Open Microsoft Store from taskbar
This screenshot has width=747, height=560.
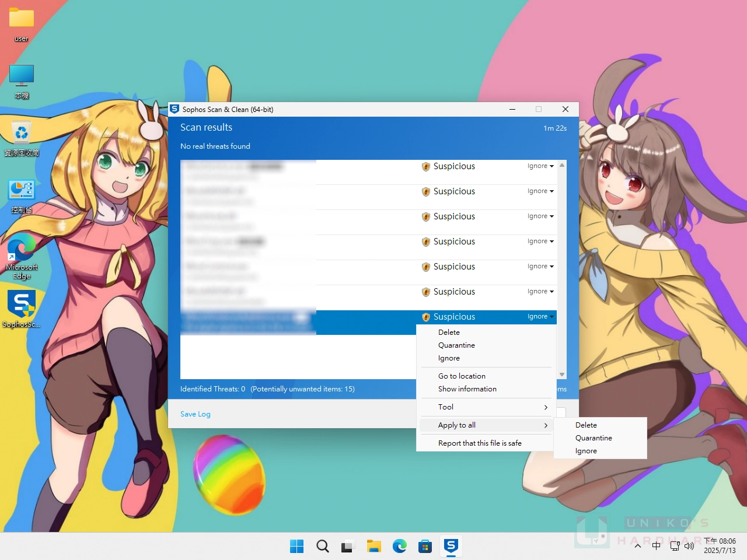click(425, 546)
